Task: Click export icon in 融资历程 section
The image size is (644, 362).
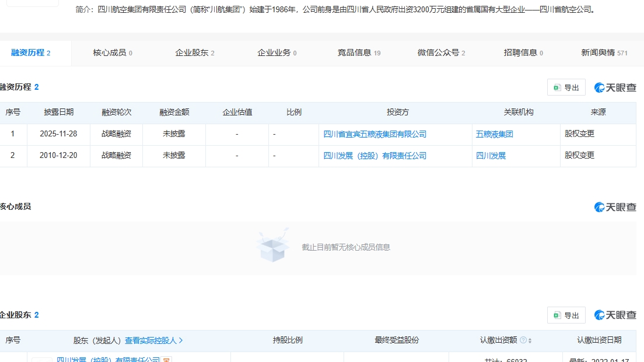Action: click(x=557, y=87)
